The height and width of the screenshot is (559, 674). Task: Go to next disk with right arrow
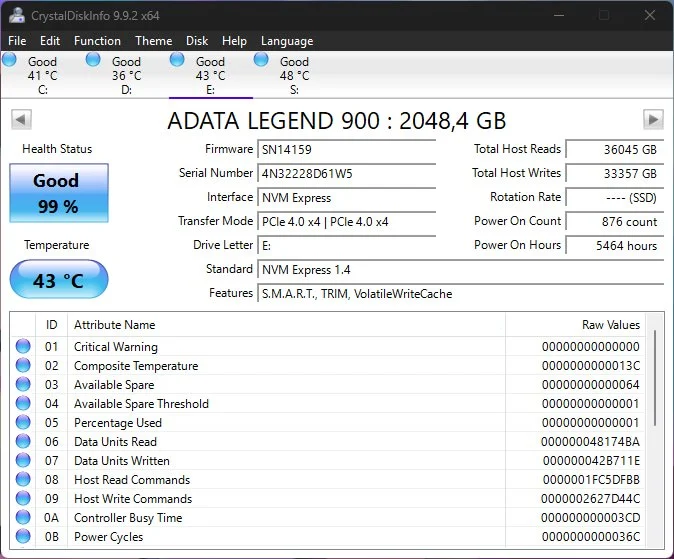[653, 119]
